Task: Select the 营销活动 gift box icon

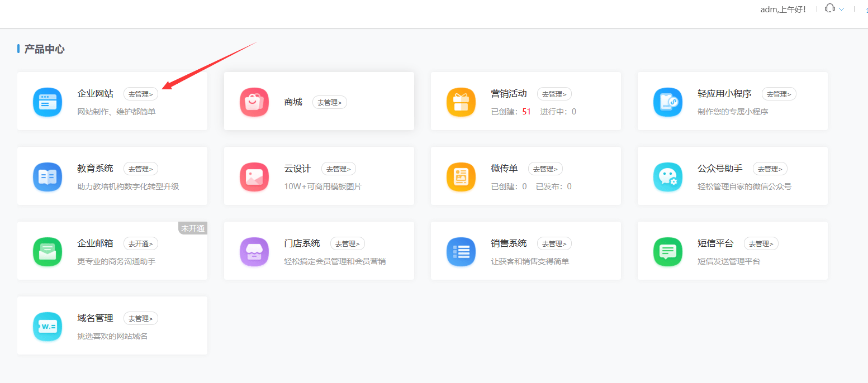Action: click(x=461, y=102)
